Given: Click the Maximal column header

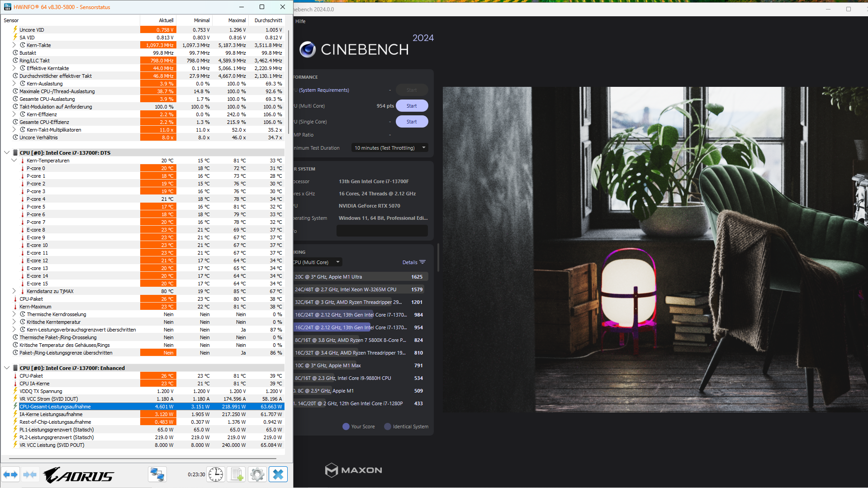Looking at the screenshot, I should (x=230, y=20).
